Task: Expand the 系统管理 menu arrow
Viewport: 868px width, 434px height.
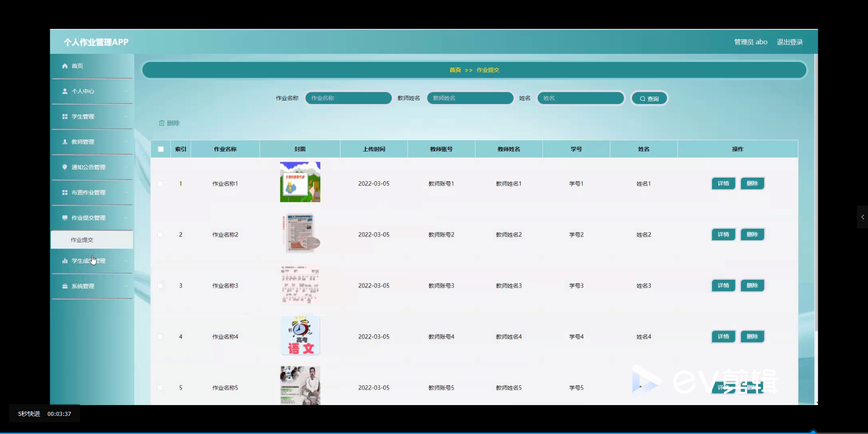Action: click(x=126, y=286)
